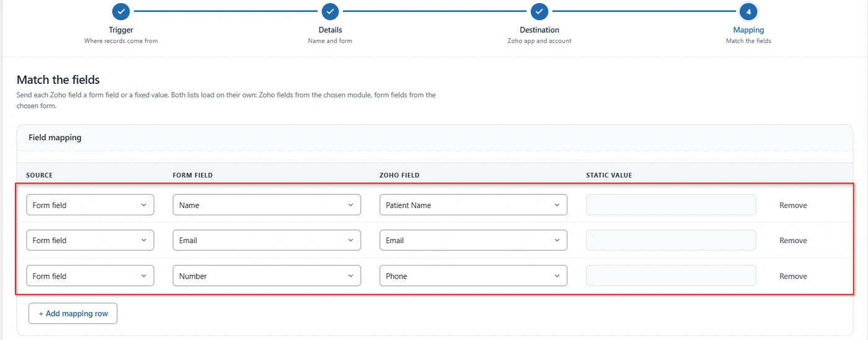Viewport: 868px width, 340px height.
Task: Open Source dropdown in the Name row
Action: pos(90,205)
